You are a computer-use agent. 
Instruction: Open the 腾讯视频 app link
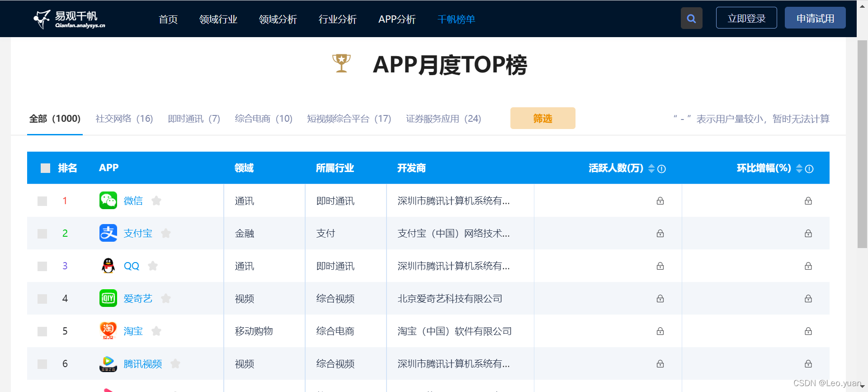pos(143,363)
